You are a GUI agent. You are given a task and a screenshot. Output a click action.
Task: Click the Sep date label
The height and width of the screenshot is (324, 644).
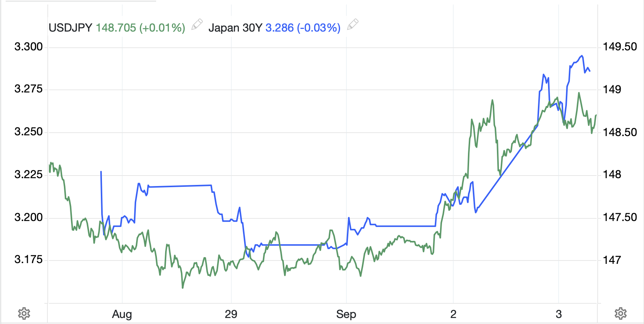(346, 314)
